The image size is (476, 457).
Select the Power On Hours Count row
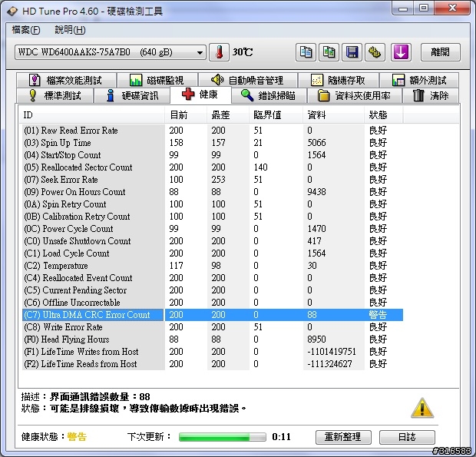pos(213,192)
